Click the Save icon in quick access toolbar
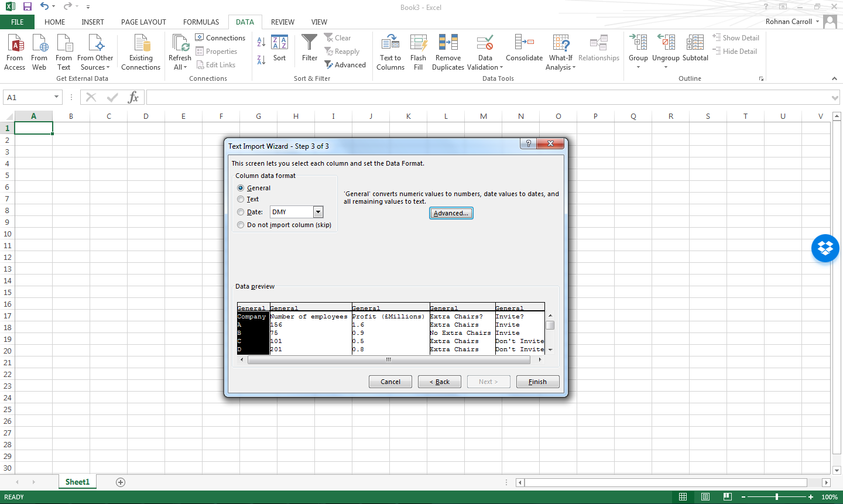843x504 pixels. click(x=28, y=7)
